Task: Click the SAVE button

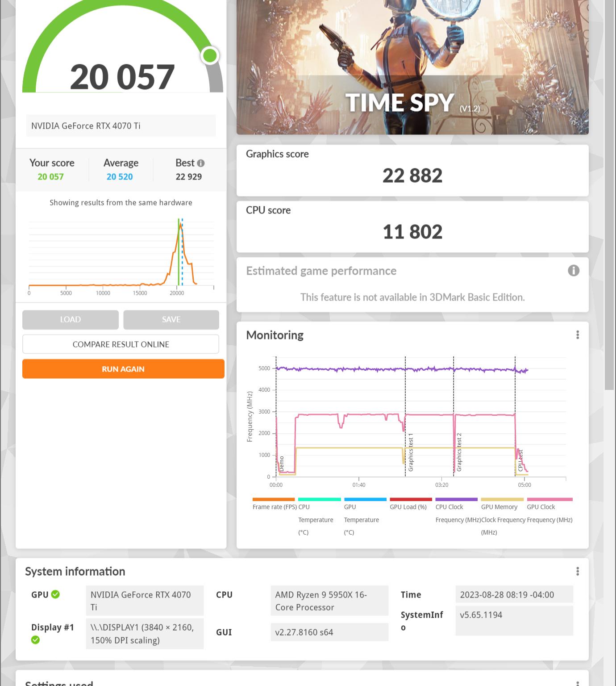Action: 171,320
